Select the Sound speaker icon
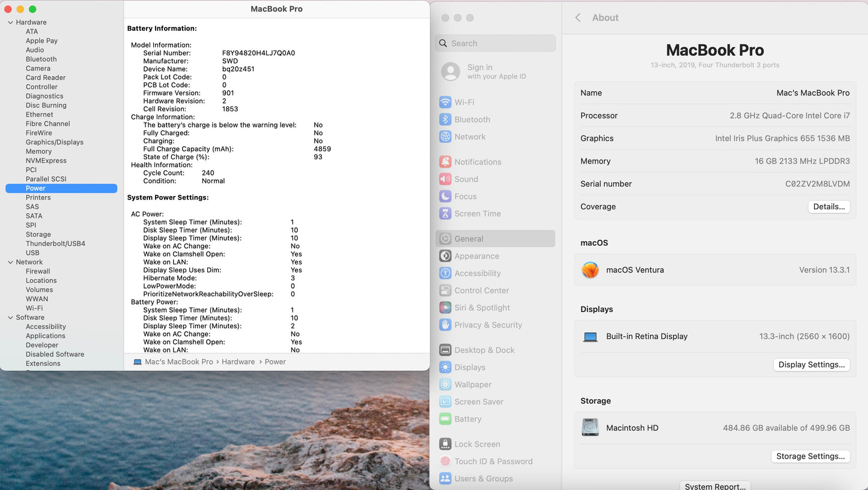 (445, 179)
